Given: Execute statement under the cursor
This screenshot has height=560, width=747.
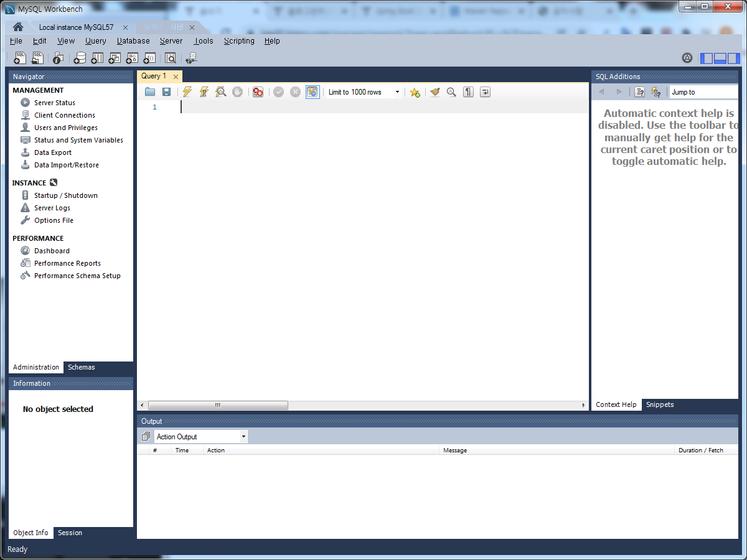Looking at the screenshot, I should pos(204,92).
